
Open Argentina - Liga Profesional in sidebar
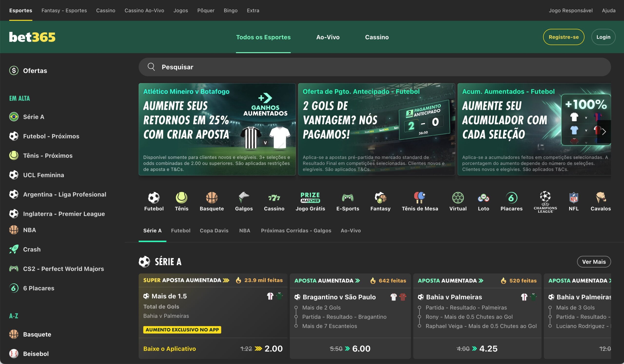(x=65, y=194)
